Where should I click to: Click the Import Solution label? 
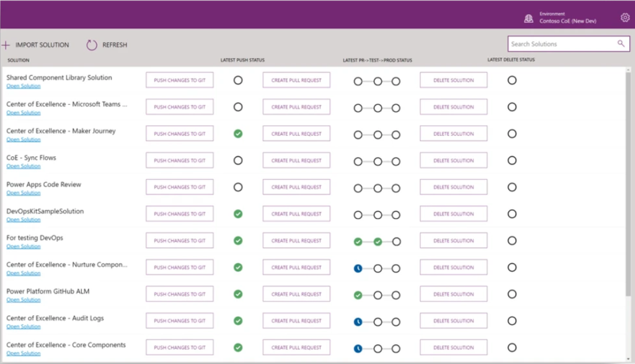42,45
